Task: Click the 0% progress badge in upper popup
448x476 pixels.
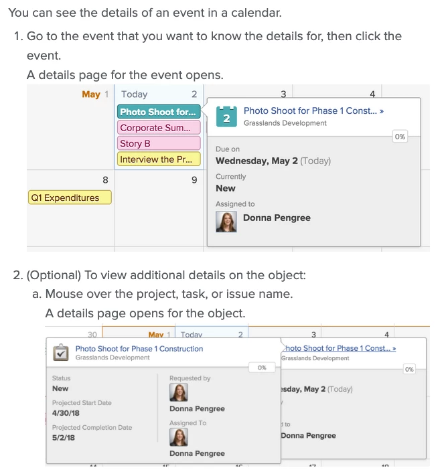Action: 400,137
